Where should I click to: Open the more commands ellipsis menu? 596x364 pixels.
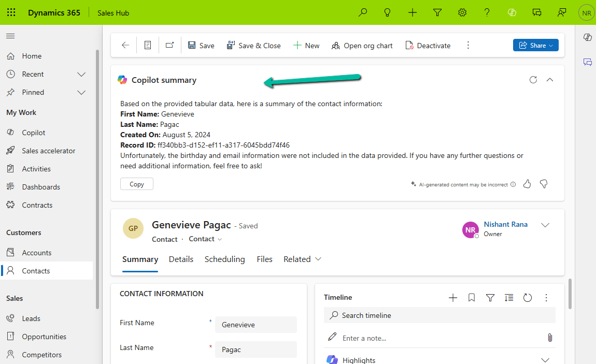pyautogui.click(x=468, y=45)
